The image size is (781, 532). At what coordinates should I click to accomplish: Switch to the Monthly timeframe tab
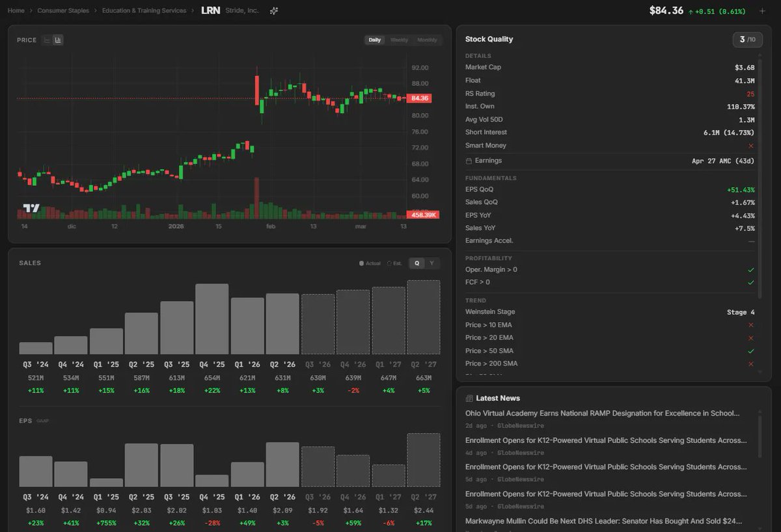click(x=428, y=40)
